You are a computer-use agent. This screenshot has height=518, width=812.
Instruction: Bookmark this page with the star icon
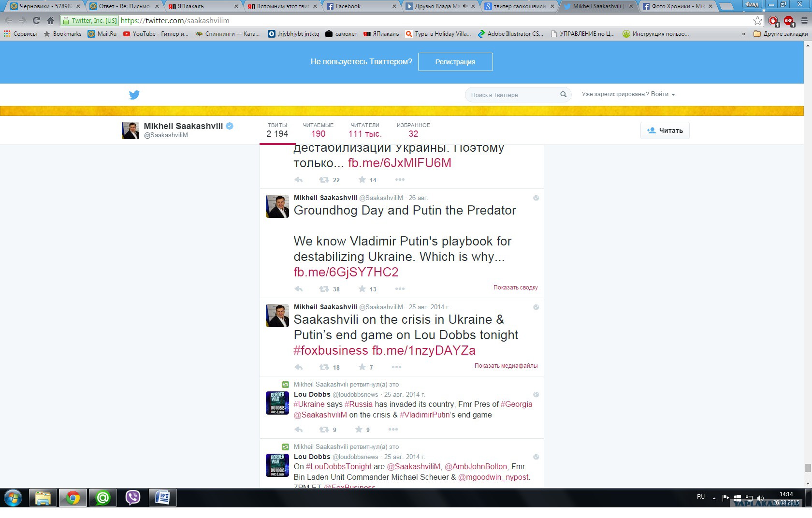click(757, 20)
